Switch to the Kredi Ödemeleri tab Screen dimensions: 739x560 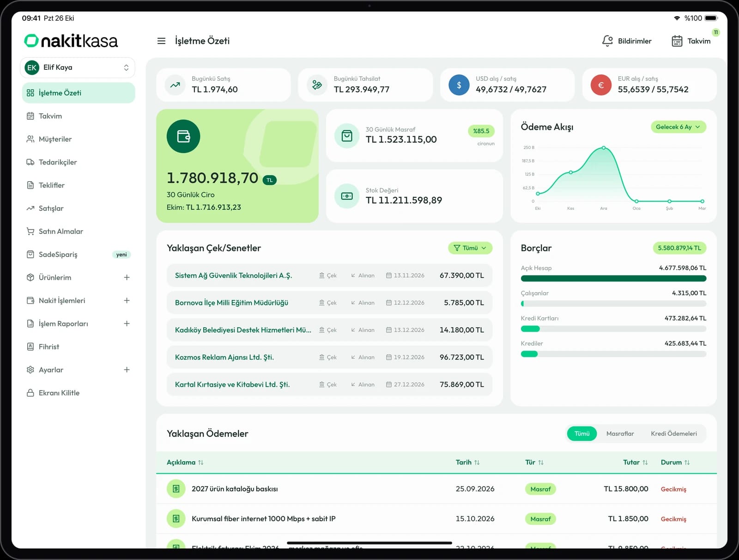[674, 433]
